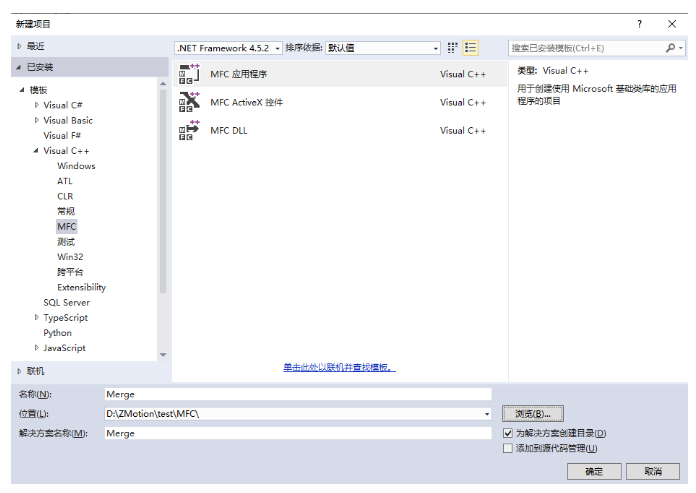Expand the JavaScript node

coord(37,348)
